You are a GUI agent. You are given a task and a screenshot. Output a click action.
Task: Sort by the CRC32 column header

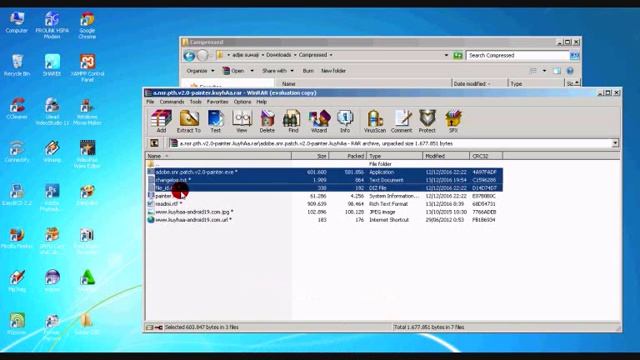click(486, 156)
